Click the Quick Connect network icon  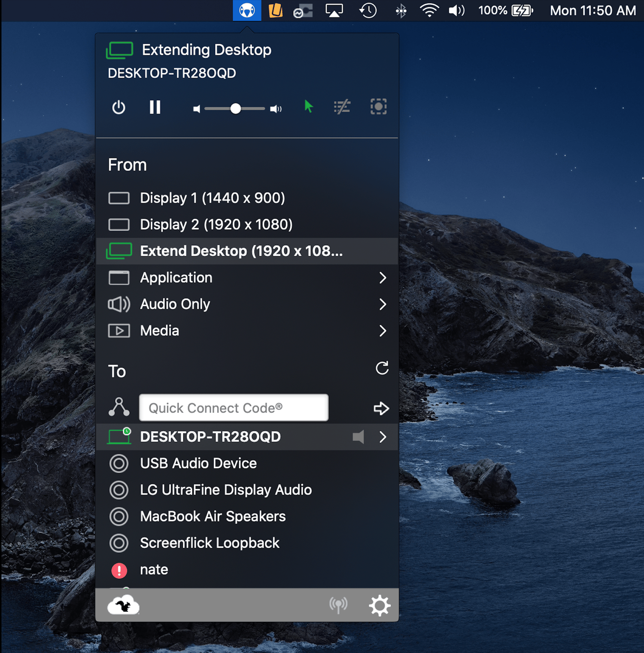point(119,407)
